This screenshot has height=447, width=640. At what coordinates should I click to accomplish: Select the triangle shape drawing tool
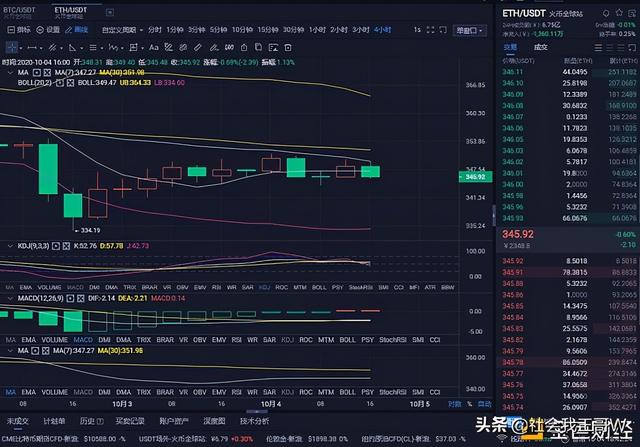[x=72, y=48]
